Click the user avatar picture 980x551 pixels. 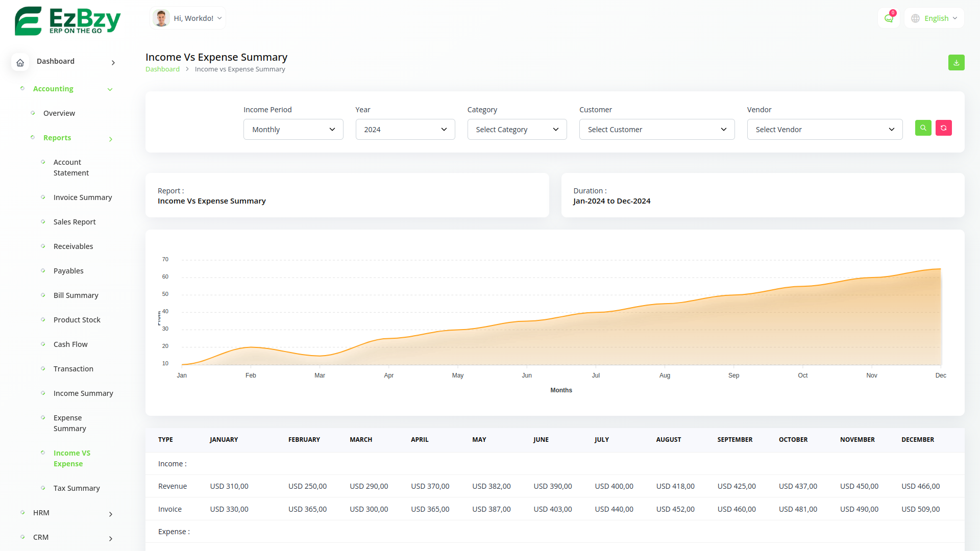click(161, 18)
